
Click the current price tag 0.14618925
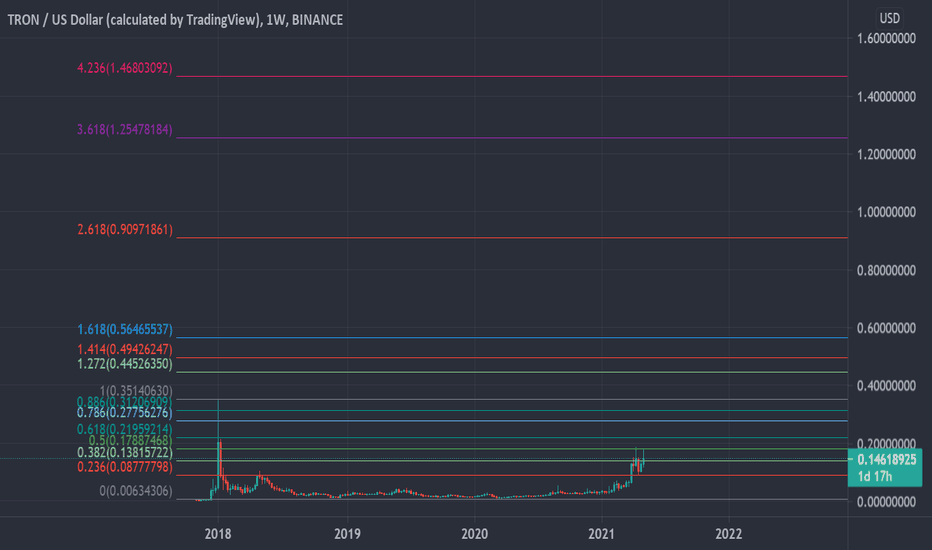[x=886, y=460]
